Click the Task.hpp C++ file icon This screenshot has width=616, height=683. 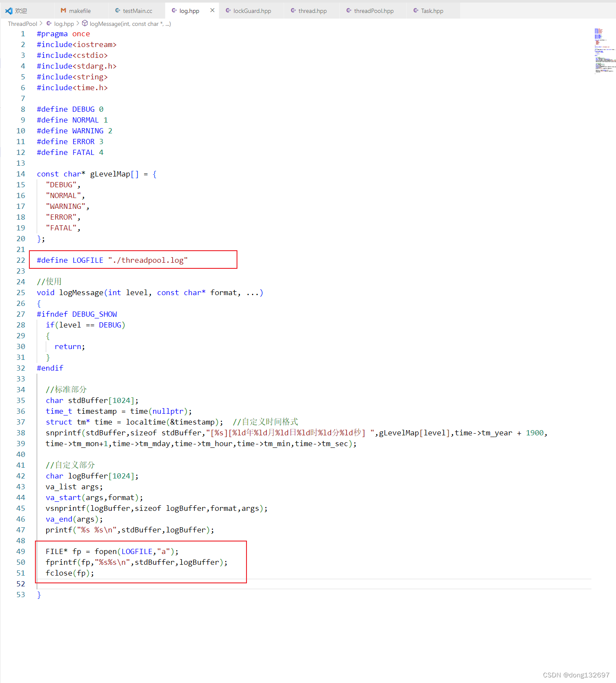[416, 11]
